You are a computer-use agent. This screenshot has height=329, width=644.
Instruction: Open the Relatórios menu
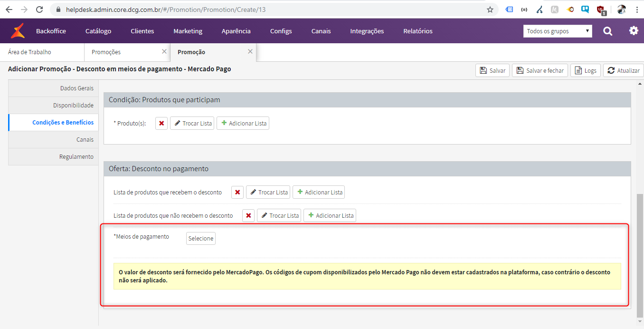(x=418, y=31)
